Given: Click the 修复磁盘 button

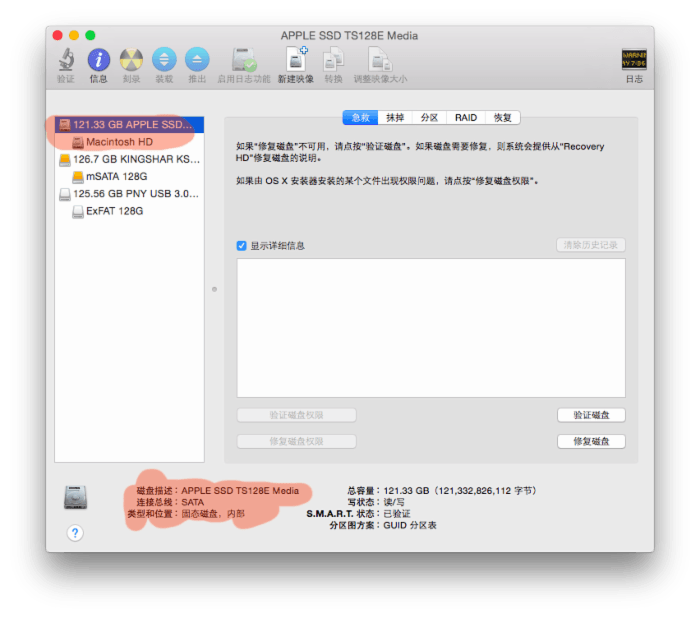Looking at the screenshot, I should [x=591, y=441].
